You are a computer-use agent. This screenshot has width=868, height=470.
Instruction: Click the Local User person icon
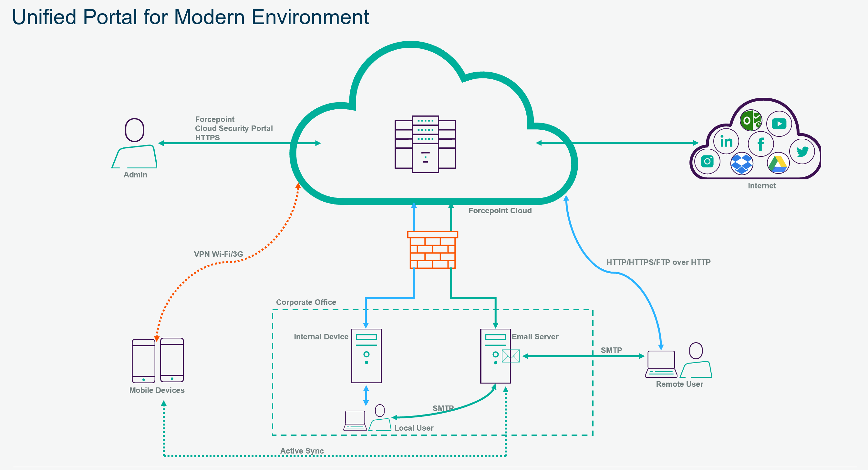click(380, 417)
